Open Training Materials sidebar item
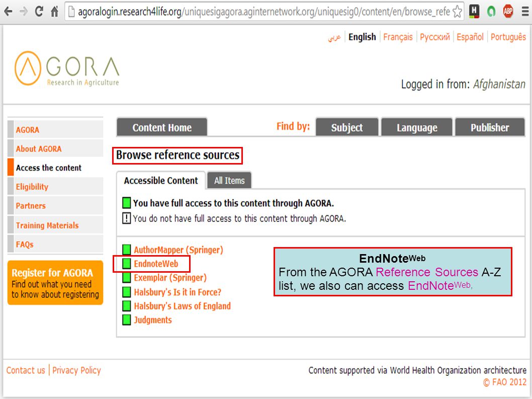532x399 pixels. click(55, 225)
